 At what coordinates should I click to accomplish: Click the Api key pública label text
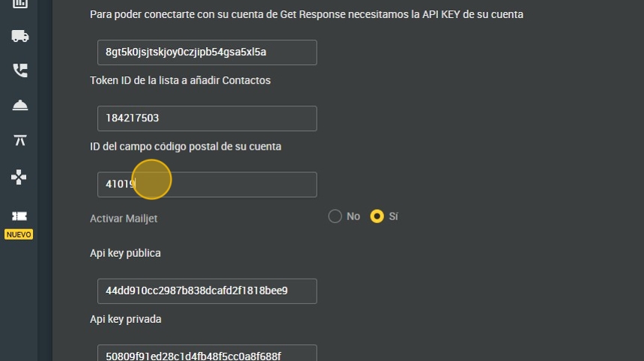[x=125, y=253]
